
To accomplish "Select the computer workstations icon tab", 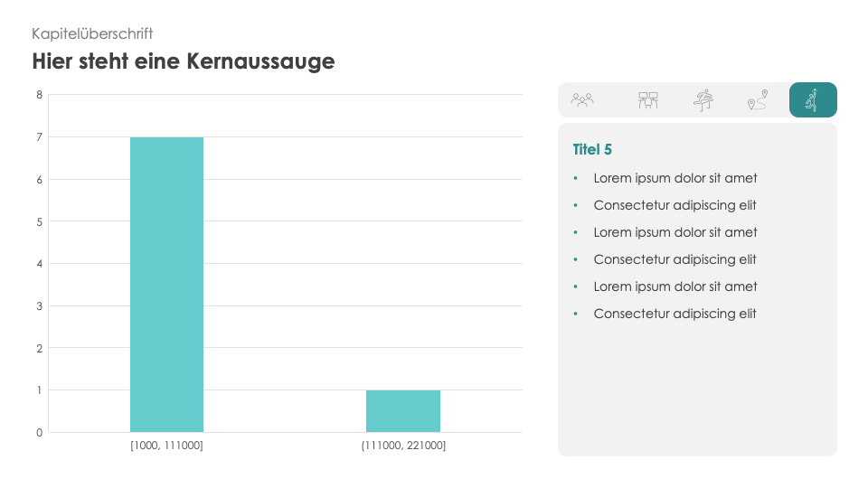I will click(647, 100).
